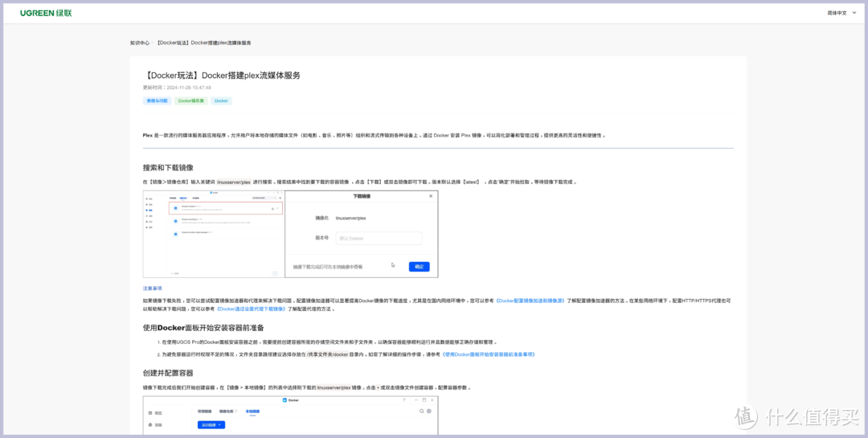Image resolution: width=868 pixels, height=438 pixels.
Task: Select the Docker娱乐类 tag
Action: [x=191, y=100]
